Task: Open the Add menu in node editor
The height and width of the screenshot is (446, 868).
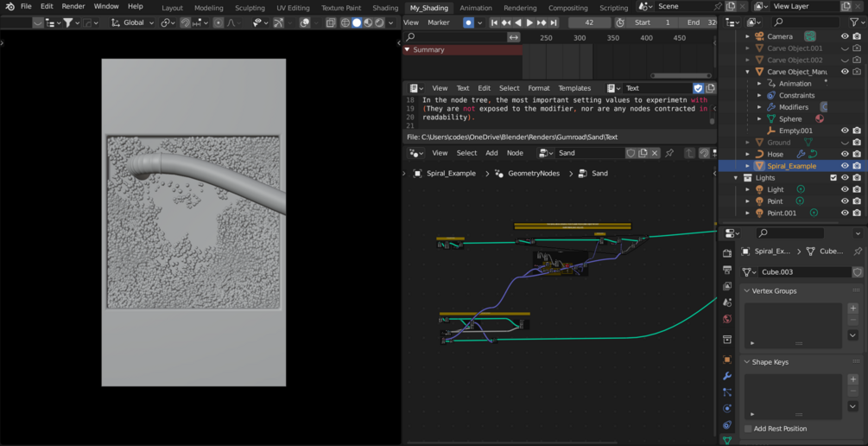Action: tap(491, 153)
